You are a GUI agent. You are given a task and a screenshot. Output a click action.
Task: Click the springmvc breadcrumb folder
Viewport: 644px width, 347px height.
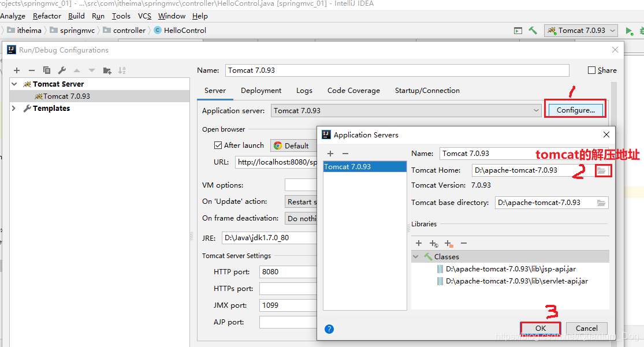72,31
